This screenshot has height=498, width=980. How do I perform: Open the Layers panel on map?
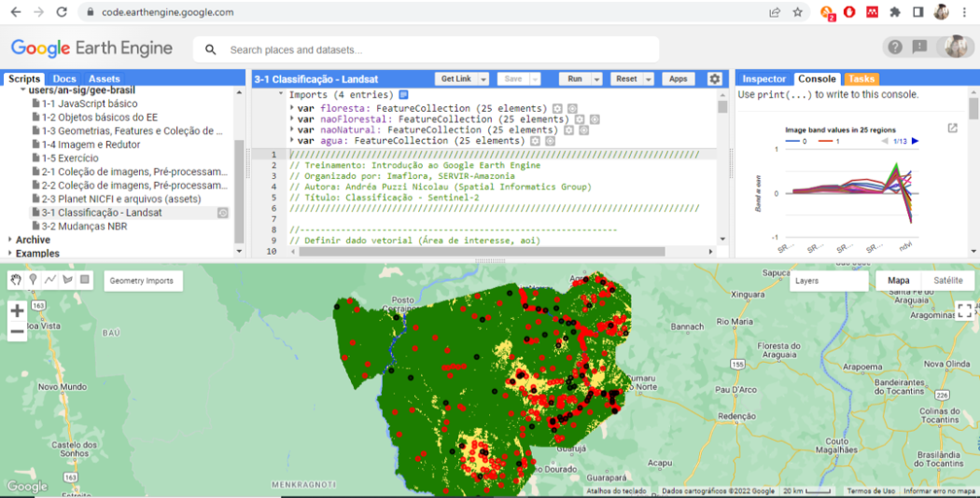click(828, 281)
